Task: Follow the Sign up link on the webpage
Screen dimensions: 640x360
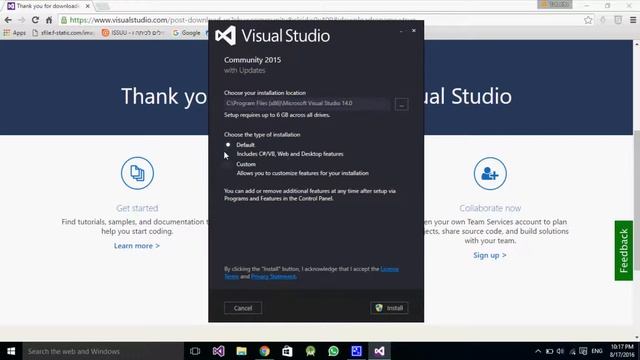Action: pos(490,255)
